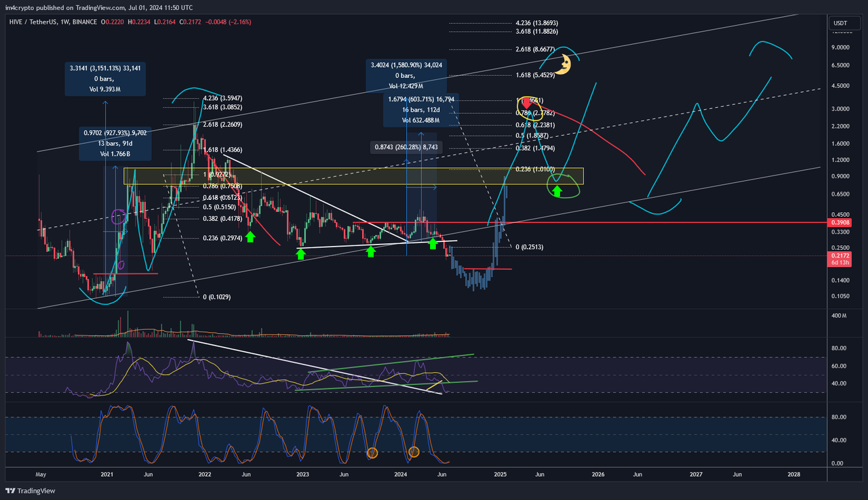Click the HIVE / TetherUS symbol title
The height and width of the screenshot is (500, 868).
[x=33, y=22]
